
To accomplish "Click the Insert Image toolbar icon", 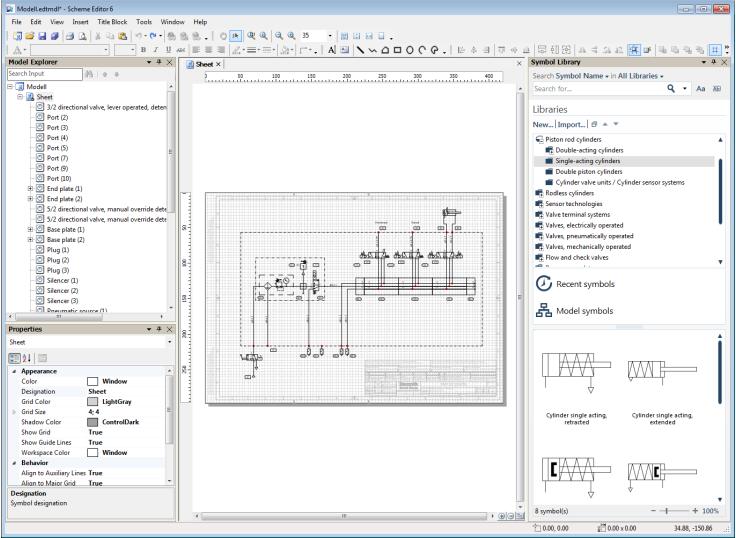I will tap(345, 50).
